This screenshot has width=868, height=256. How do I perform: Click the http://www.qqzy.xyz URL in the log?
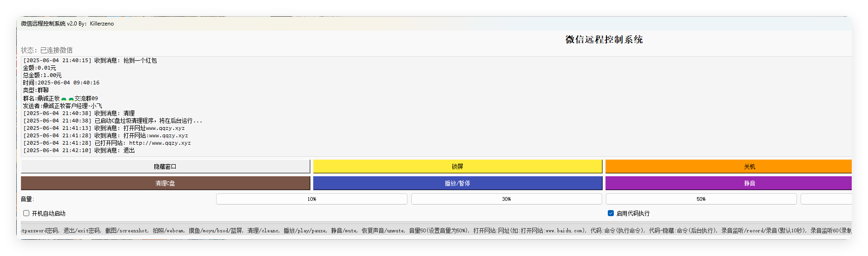coord(159,143)
